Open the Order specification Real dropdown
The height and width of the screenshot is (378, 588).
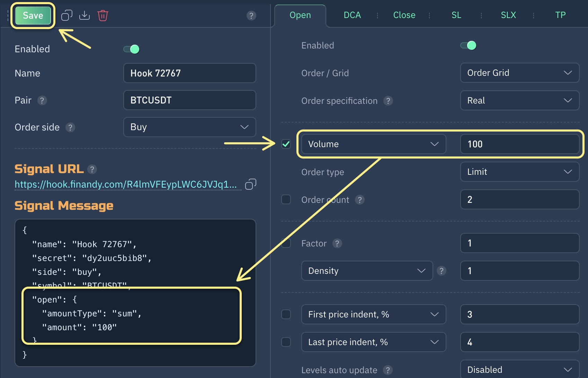[x=519, y=100]
